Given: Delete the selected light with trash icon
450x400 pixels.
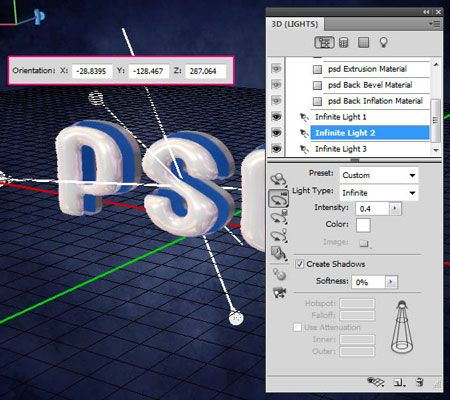Looking at the screenshot, I should coord(419,382).
